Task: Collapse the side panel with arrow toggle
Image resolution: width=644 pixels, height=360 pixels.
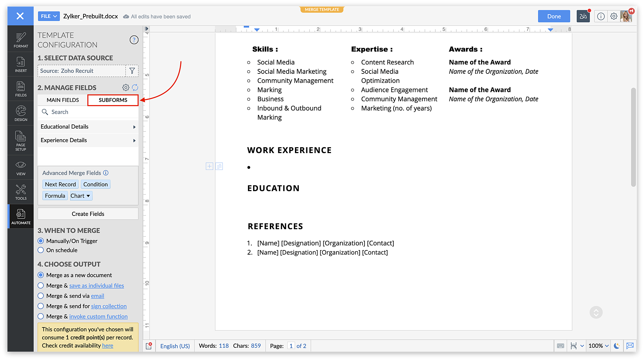Action: (147, 29)
